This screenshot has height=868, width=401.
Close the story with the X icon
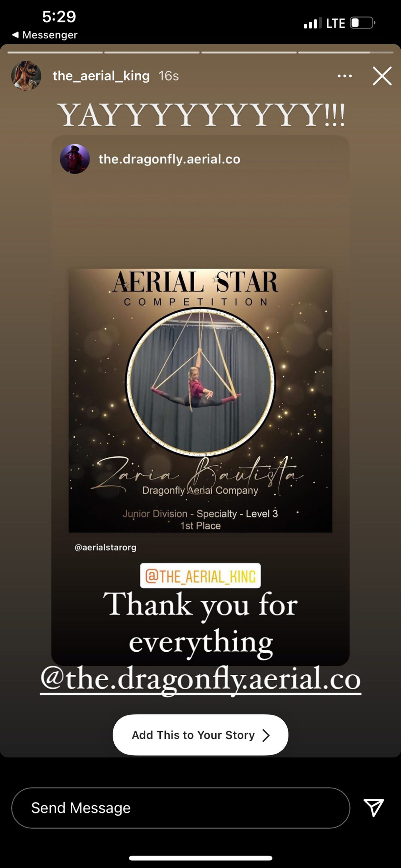point(382,76)
